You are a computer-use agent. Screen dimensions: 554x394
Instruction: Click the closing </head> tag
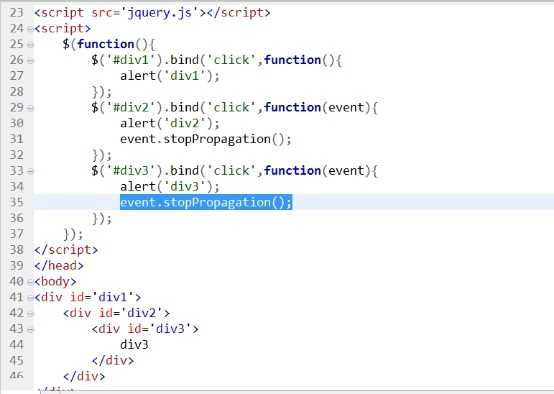point(59,265)
